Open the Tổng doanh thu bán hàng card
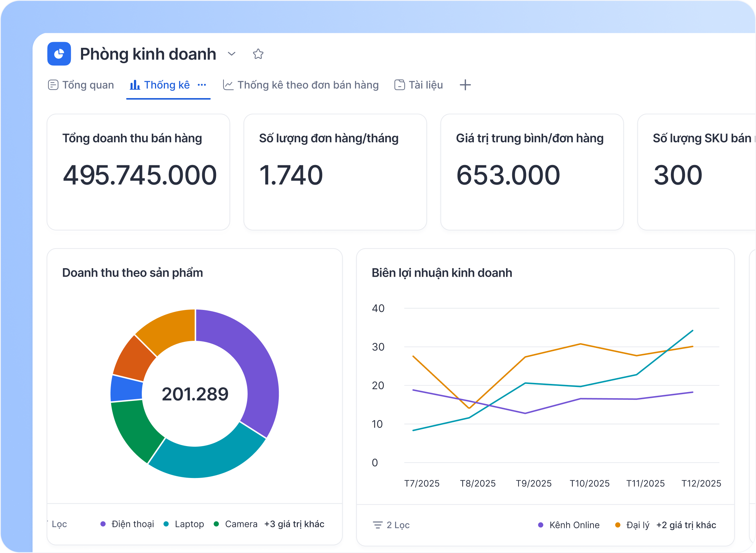 138,172
